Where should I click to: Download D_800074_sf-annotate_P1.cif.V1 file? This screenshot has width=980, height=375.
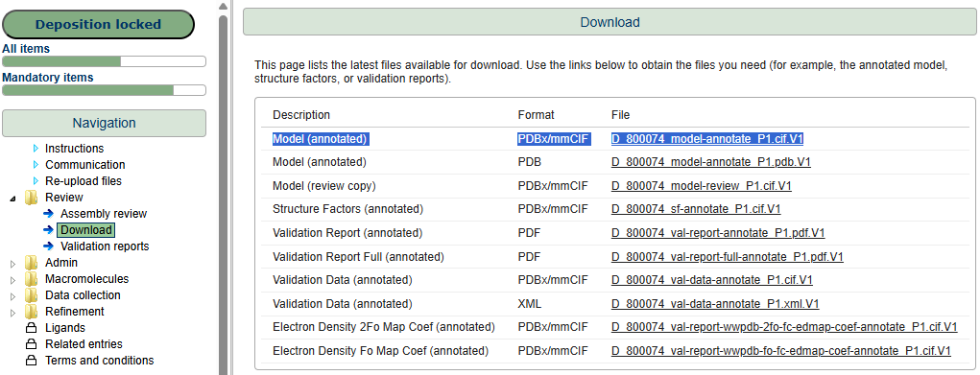696,209
